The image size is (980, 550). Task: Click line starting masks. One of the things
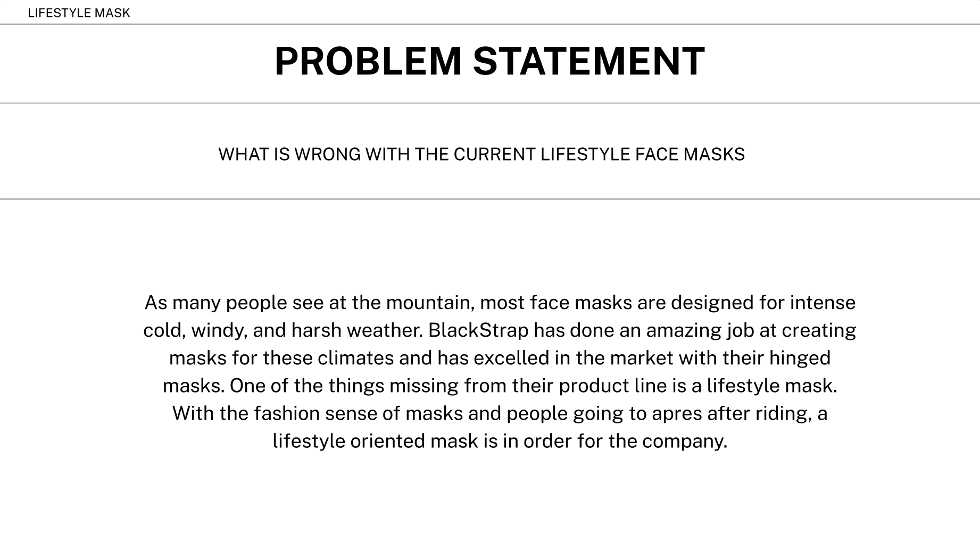[500, 386]
